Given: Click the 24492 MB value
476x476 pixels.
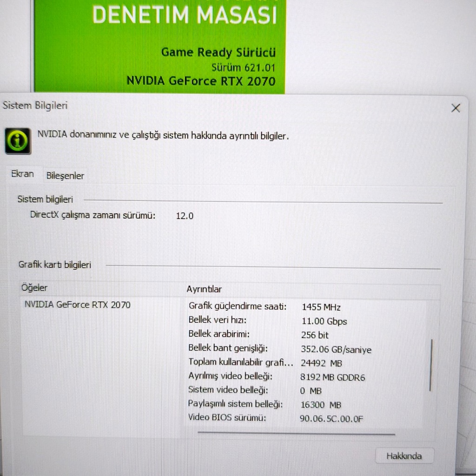Looking at the screenshot, I should coord(321,363).
